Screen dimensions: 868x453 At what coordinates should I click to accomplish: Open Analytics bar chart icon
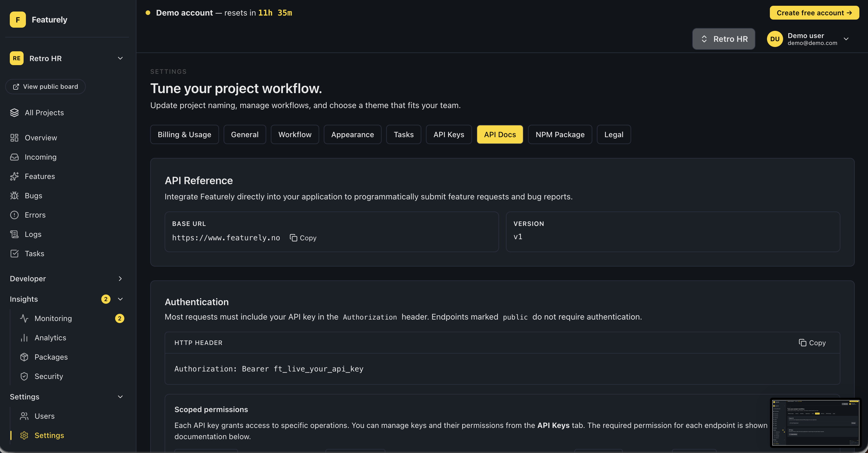click(24, 338)
